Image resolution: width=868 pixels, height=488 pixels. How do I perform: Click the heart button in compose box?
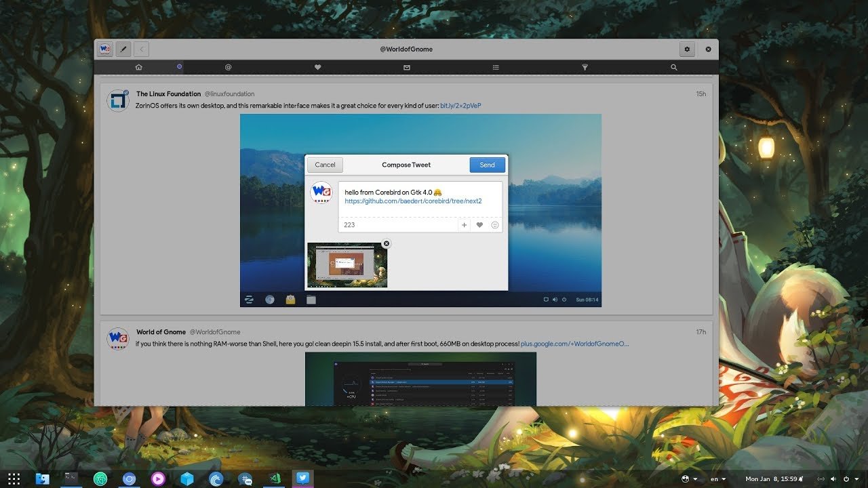(x=479, y=225)
